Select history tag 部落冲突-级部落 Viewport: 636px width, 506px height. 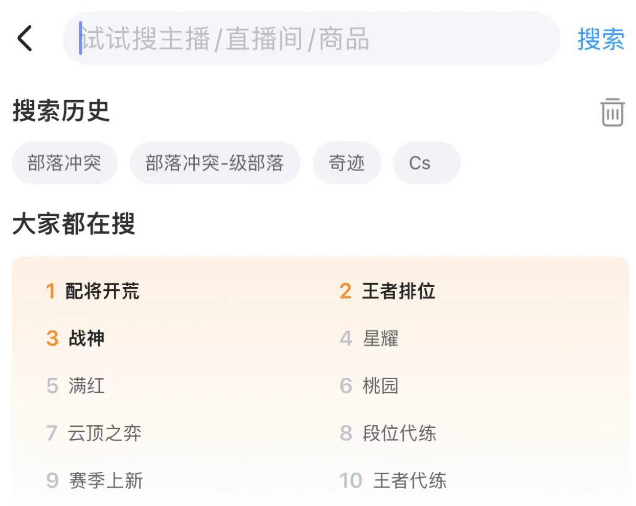coord(215,163)
